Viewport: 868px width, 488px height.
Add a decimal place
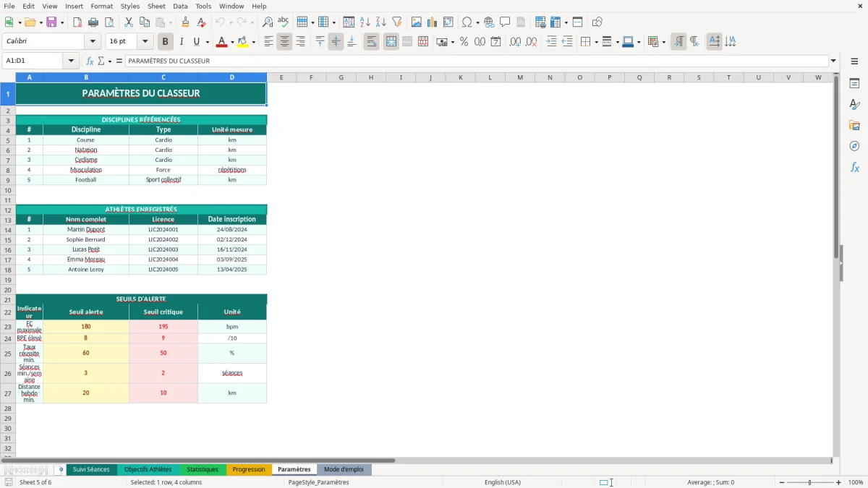pos(516,42)
